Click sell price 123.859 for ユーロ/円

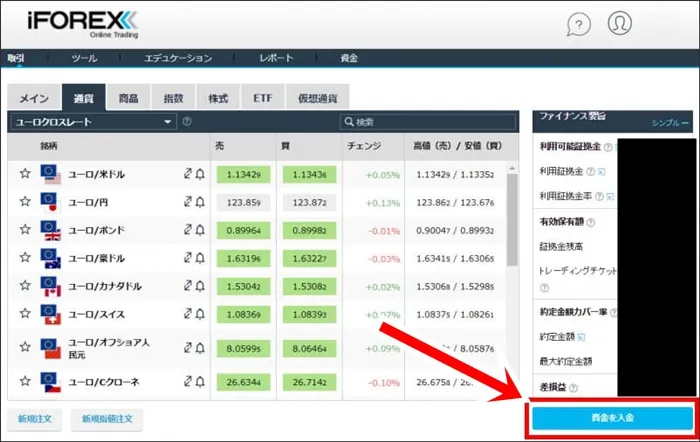pos(243,203)
